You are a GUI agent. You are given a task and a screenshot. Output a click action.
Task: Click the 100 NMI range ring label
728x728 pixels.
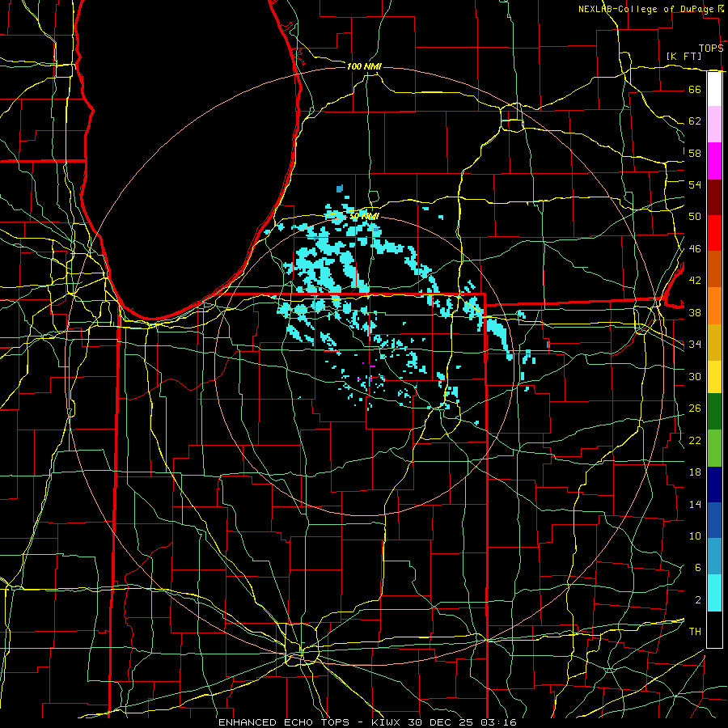pos(364,67)
